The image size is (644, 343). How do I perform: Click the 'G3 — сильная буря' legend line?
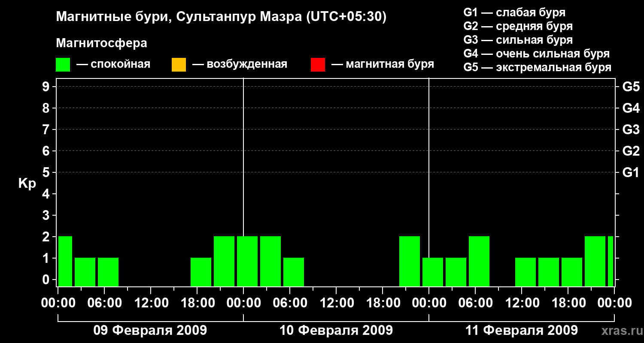[x=518, y=40]
